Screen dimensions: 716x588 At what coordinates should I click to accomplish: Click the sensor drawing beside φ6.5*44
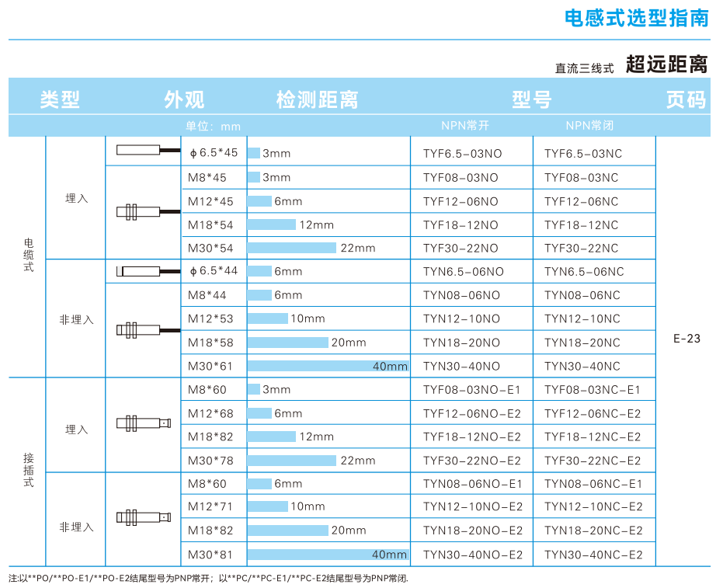[x=140, y=271]
